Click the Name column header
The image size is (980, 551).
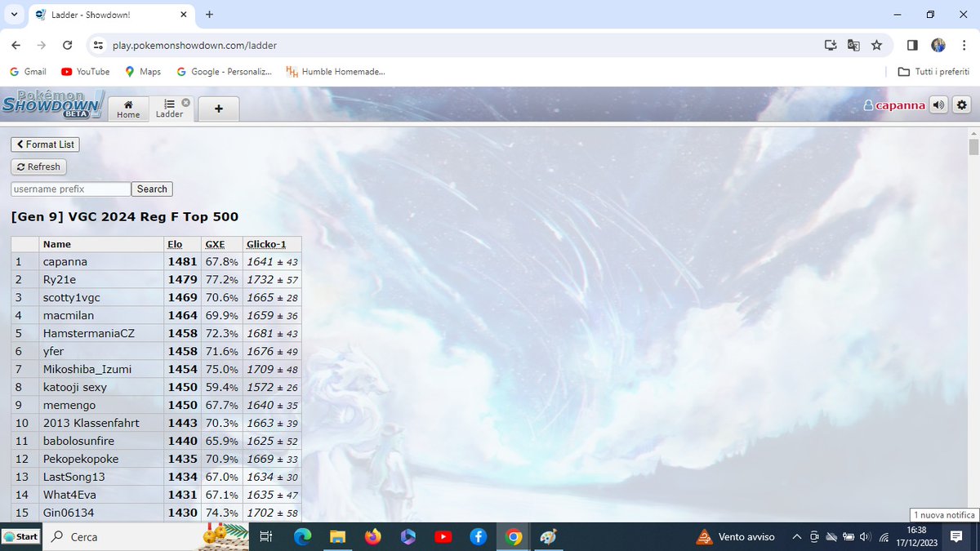pyautogui.click(x=57, y=244)
